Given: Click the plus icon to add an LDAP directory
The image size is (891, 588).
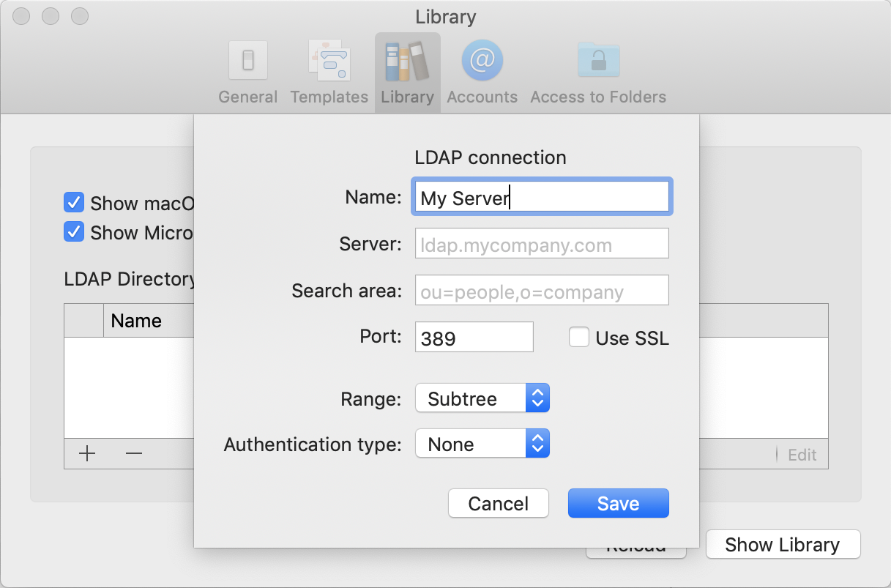Looking at the screenshot, I should pos(86,453).
